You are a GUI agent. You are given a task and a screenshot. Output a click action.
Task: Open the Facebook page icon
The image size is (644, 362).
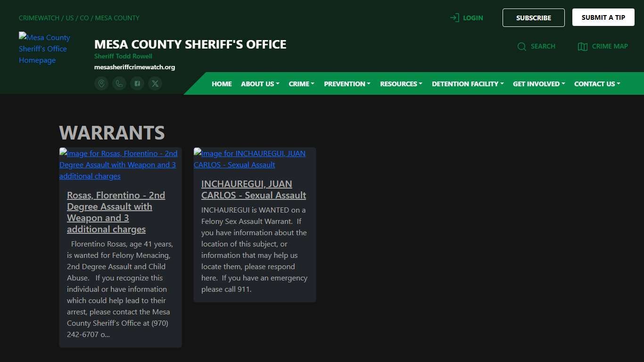(x=137, y=83)
